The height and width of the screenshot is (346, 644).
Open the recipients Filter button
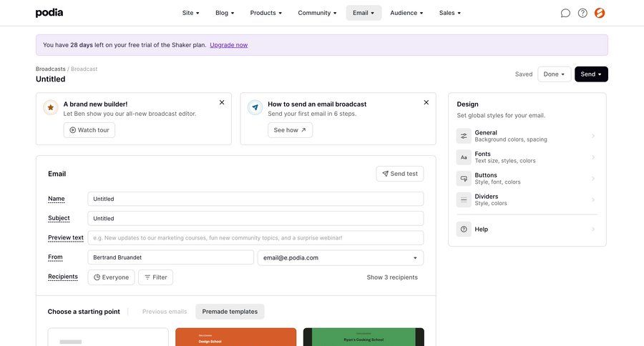click(155, 277)
